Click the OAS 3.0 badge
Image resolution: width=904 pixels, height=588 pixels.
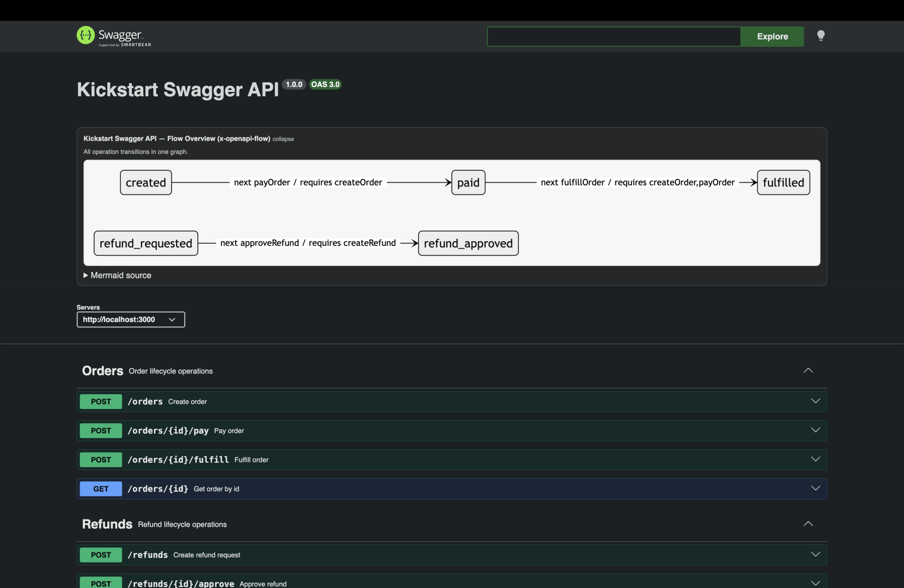(325, 84)
